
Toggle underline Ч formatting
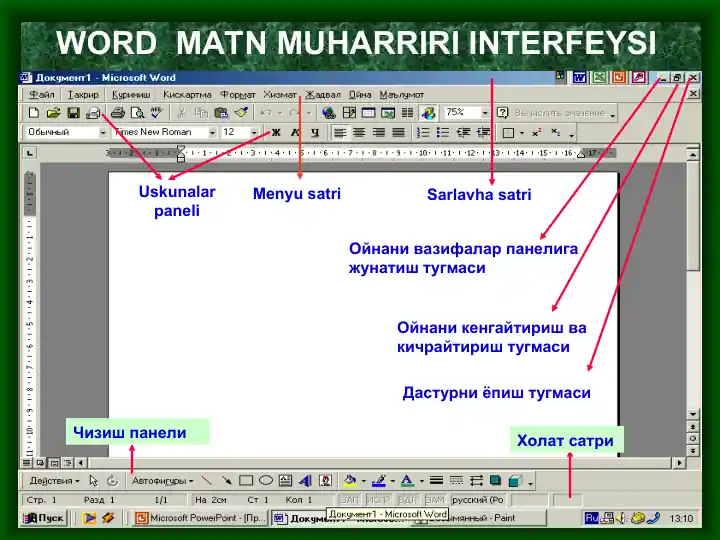pos(315,133)
